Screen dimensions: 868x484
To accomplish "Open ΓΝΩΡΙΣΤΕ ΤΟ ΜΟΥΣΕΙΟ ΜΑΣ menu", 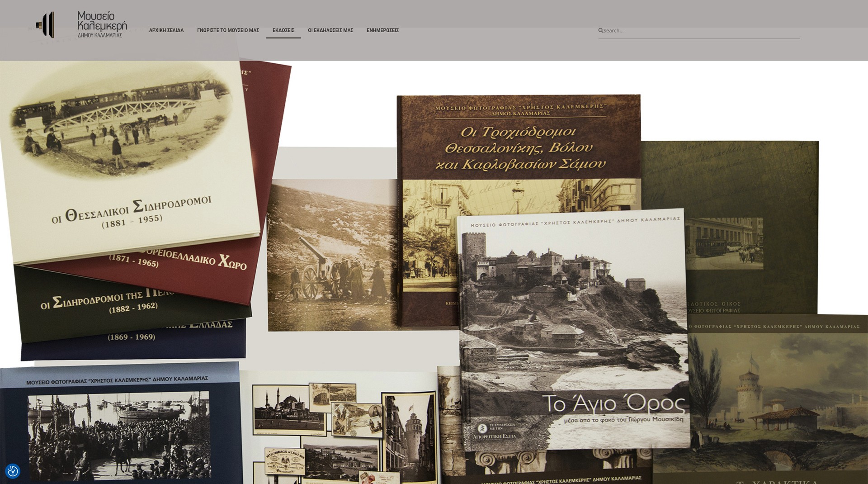I will pyautogui.click(x=228, y=30).
